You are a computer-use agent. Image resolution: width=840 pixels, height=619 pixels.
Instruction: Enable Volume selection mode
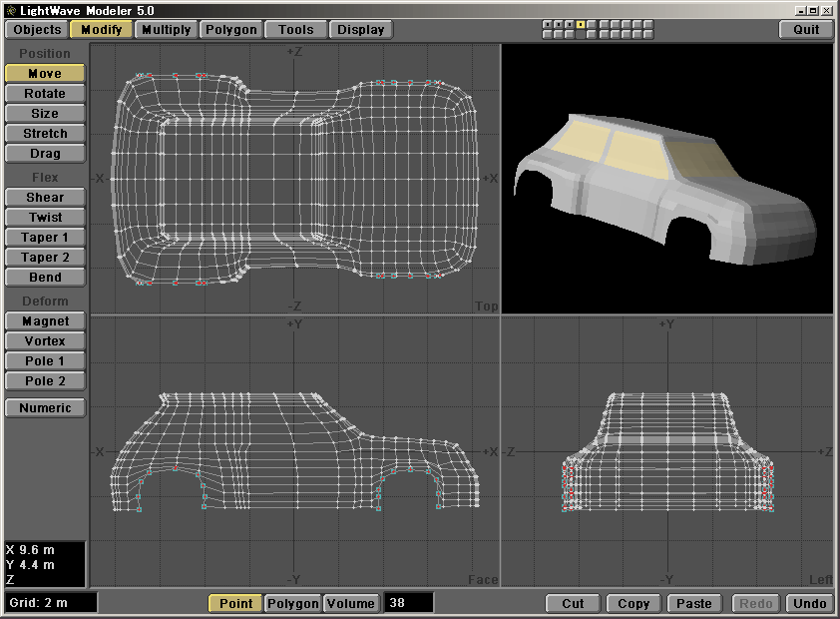coord(351,603)
